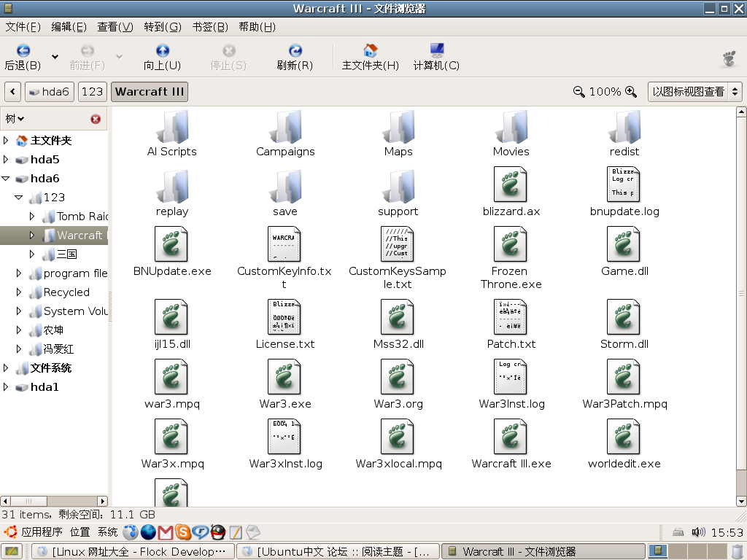The image size is (747, 560).
Task: Collapse the hda6 tree node
Action: tap(6, 179)
